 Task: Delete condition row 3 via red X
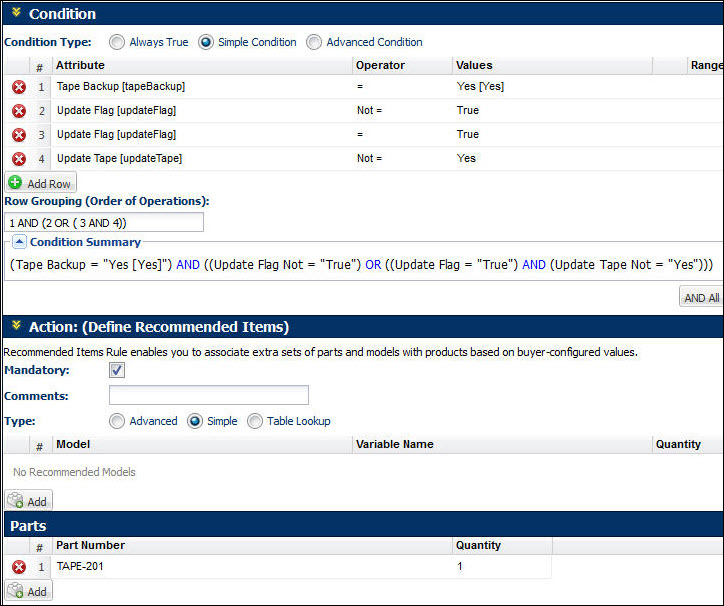18,135
